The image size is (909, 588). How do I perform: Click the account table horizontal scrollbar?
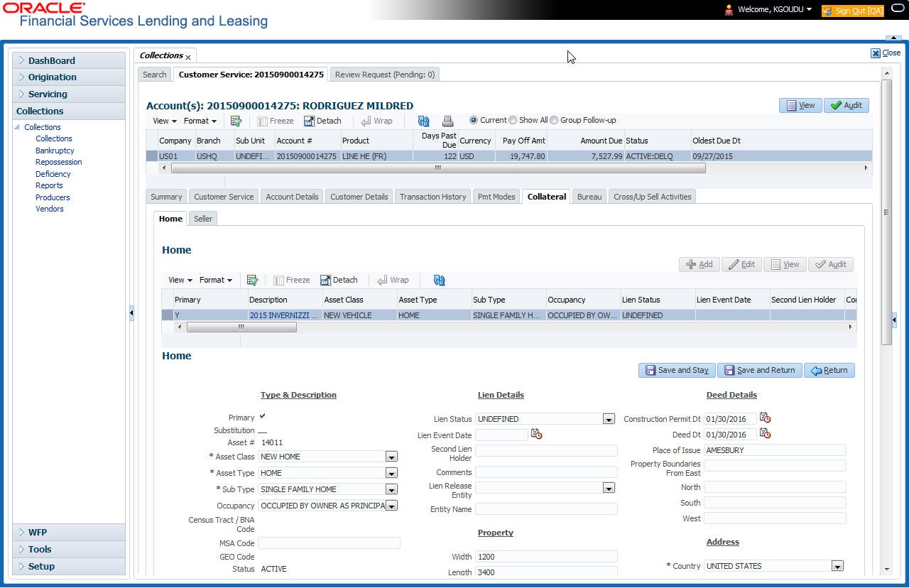coord(438,168)
